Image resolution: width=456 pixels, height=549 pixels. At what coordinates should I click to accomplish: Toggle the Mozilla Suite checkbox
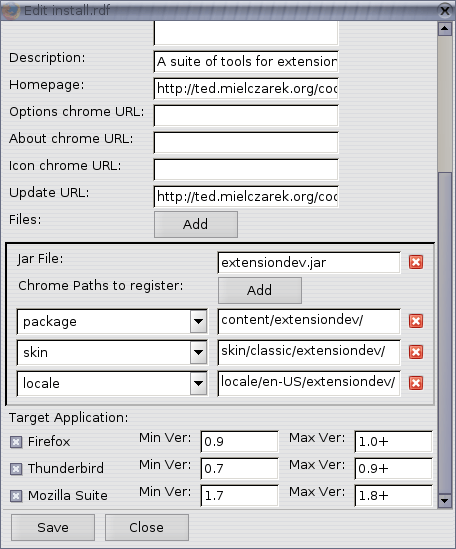(x=16, y=496)
